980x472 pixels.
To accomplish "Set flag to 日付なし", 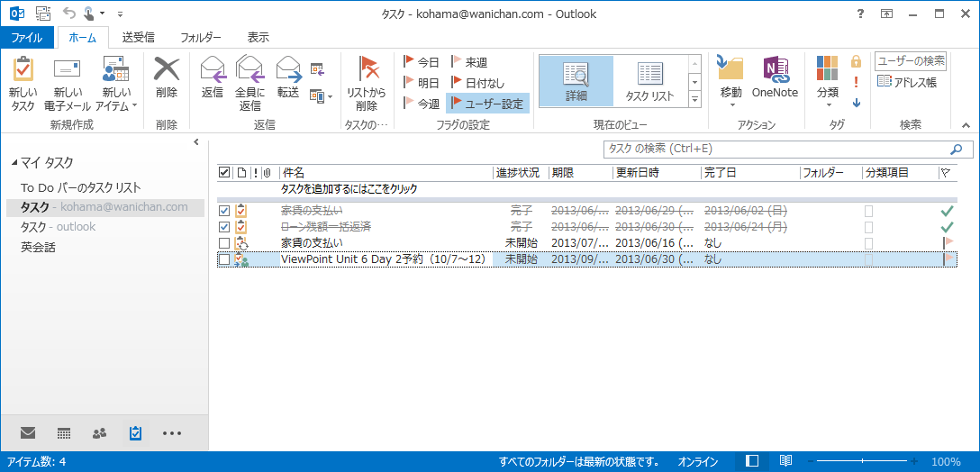I will pos(478,83).
